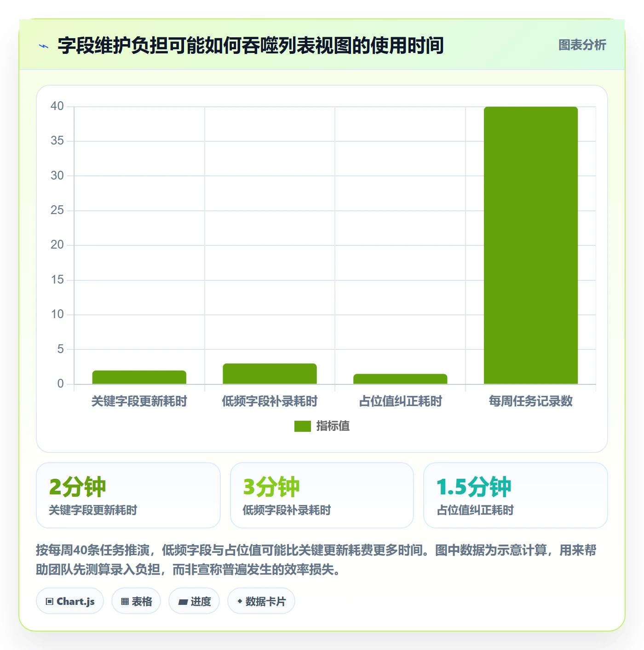Click the x-axis label 每周任务记录数
Screen dimensions: 644x650
click(531, 401)
